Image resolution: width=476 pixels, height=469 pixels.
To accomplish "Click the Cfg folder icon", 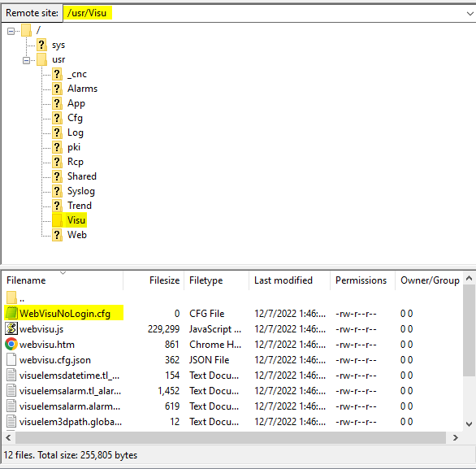I will [x=57, y=118].
